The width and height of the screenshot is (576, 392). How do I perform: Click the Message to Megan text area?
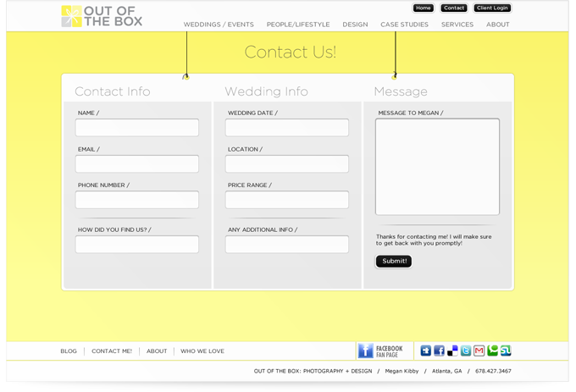437,167
